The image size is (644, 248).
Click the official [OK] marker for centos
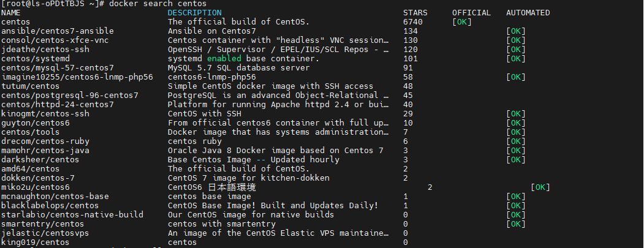(462, 22)
